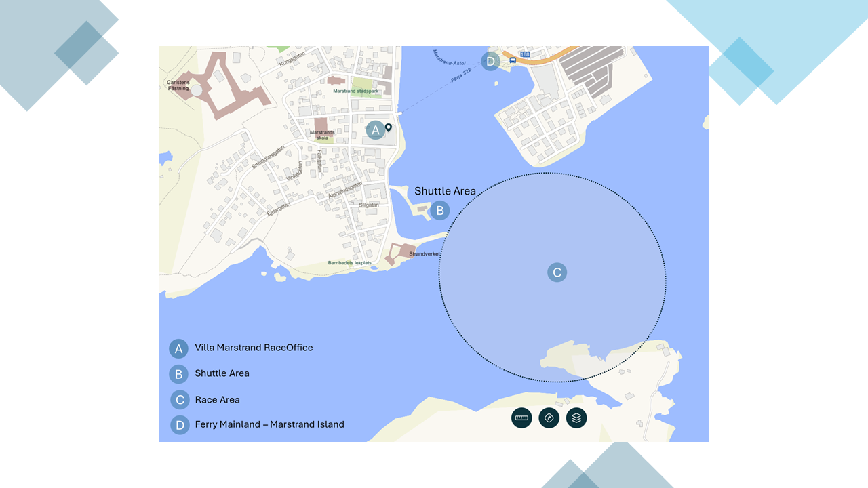Click legend circle A
Image resolution: width=868 pixels, height=488 pixels.
click(x=178, y=348)
